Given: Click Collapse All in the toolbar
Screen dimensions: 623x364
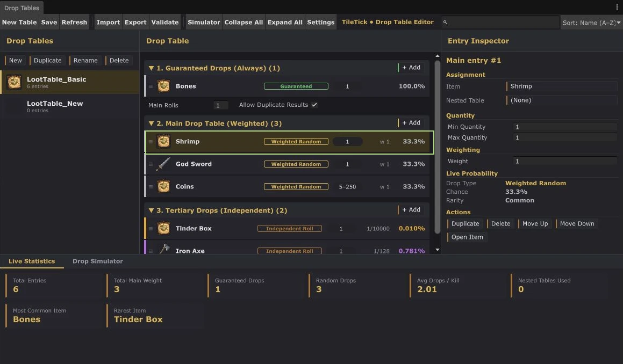Looking at the screenshot, I should tap(244, 22).
